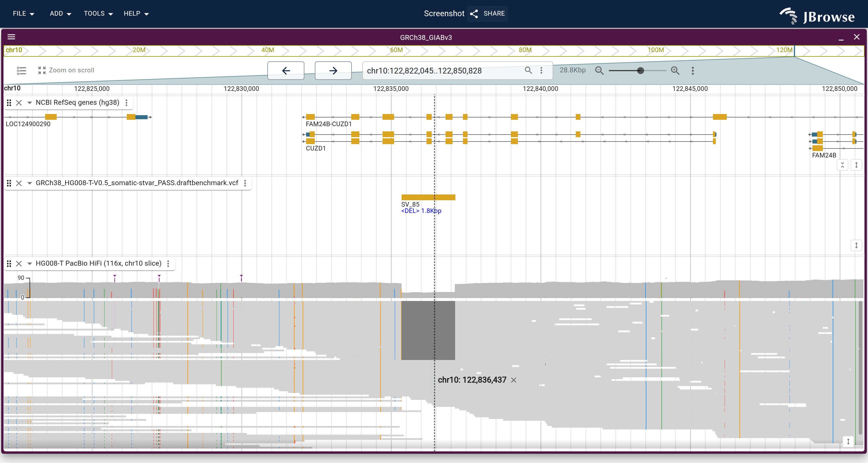
Task: Click the 122,840,000 ruler tick label
Action: (540, 89)
